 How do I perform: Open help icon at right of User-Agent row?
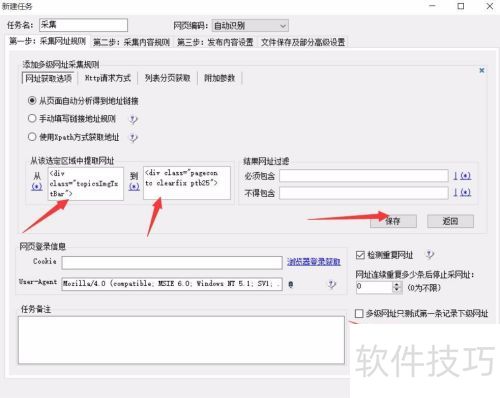332,284
